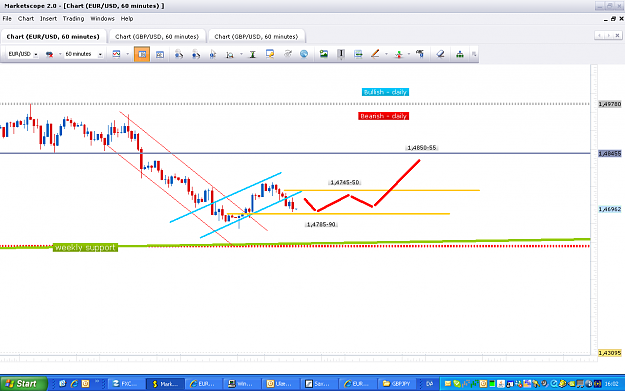Screen dimensions: 625x391
Task: Click the 1,4785-90 price label
Action: (321, 224)
